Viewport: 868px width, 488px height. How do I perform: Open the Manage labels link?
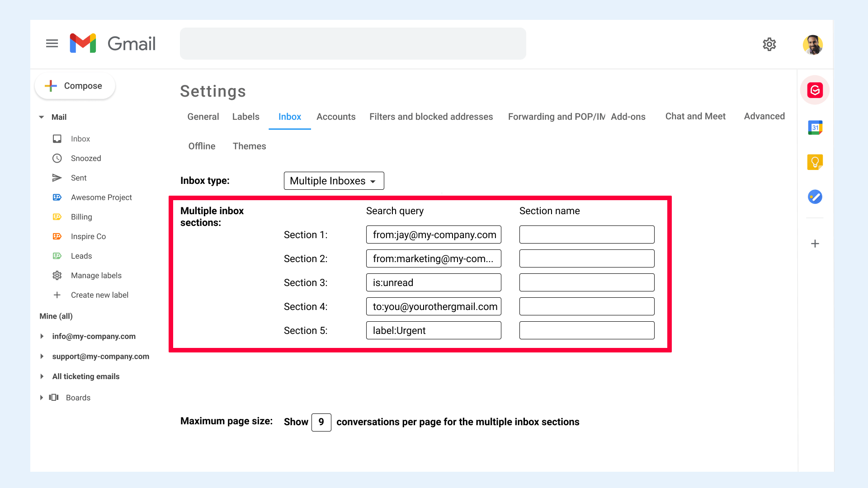(x=96, y=275)
